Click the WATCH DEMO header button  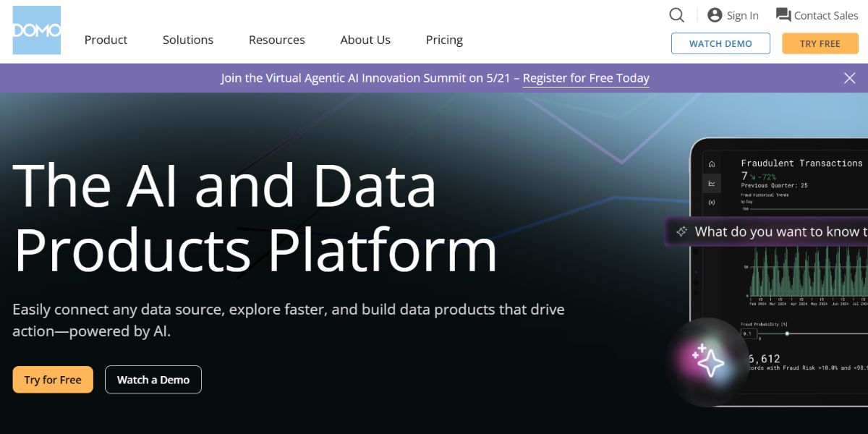tap(720, 43)
